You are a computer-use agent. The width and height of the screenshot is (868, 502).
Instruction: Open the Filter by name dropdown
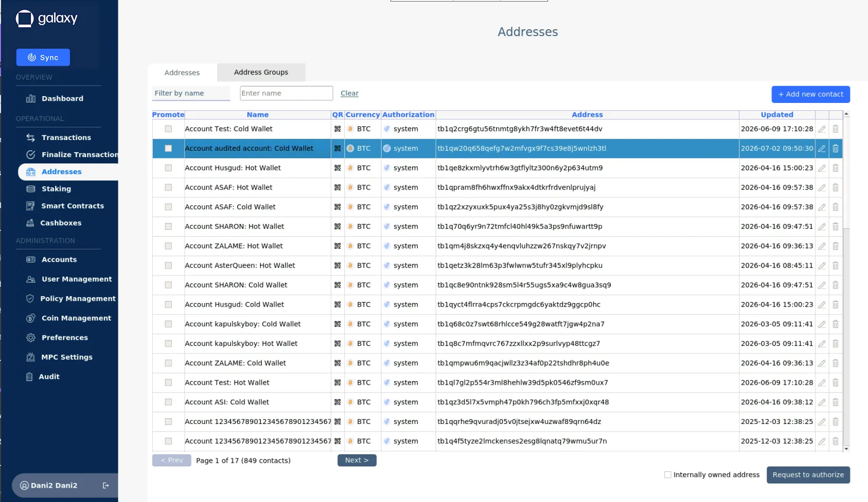click(191, 93)
